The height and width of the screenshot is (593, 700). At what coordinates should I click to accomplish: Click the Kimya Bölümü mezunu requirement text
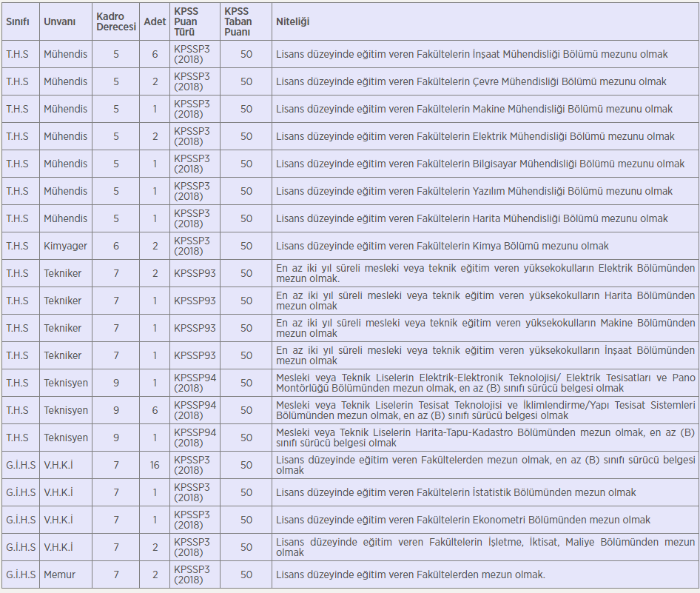442,246
